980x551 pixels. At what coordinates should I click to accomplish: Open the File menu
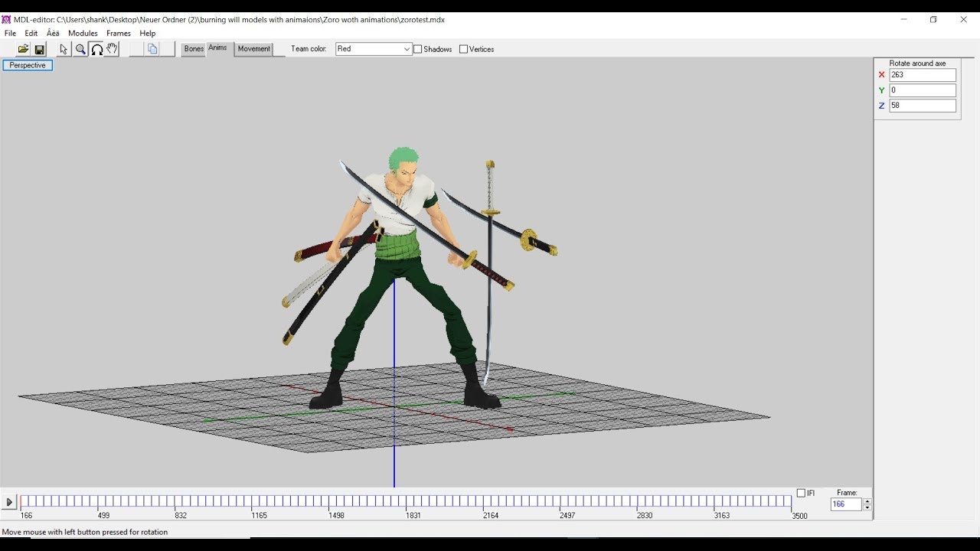coord(10,34)
